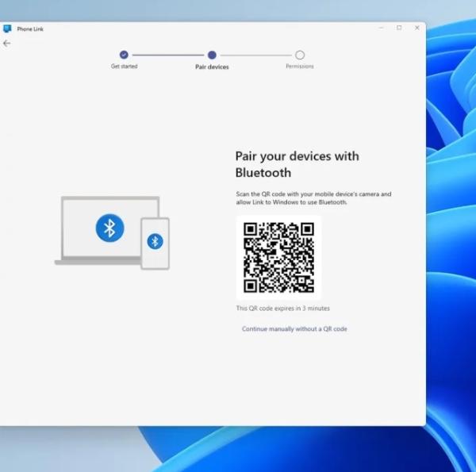Click the Phone Link app icon
This screenshot has height=472, width=476.
click(x=7, y=29)
